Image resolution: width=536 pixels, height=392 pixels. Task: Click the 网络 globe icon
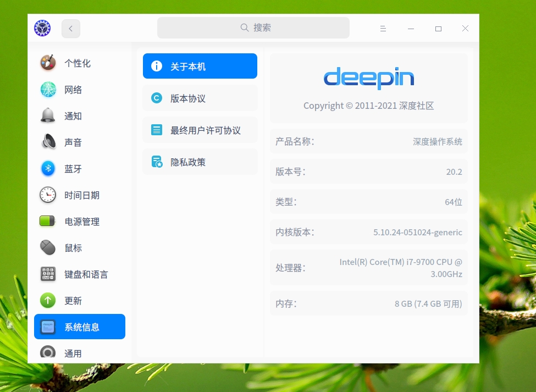click(48, 89)
